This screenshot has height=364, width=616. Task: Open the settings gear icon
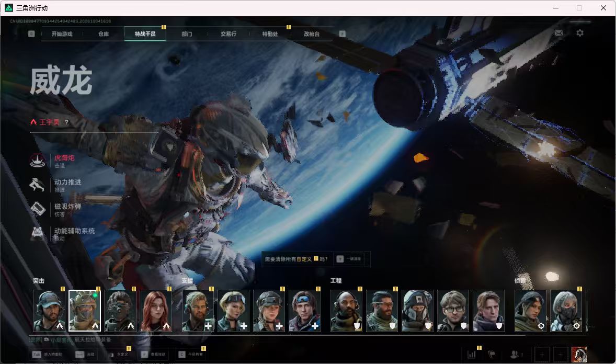(580, 33)
